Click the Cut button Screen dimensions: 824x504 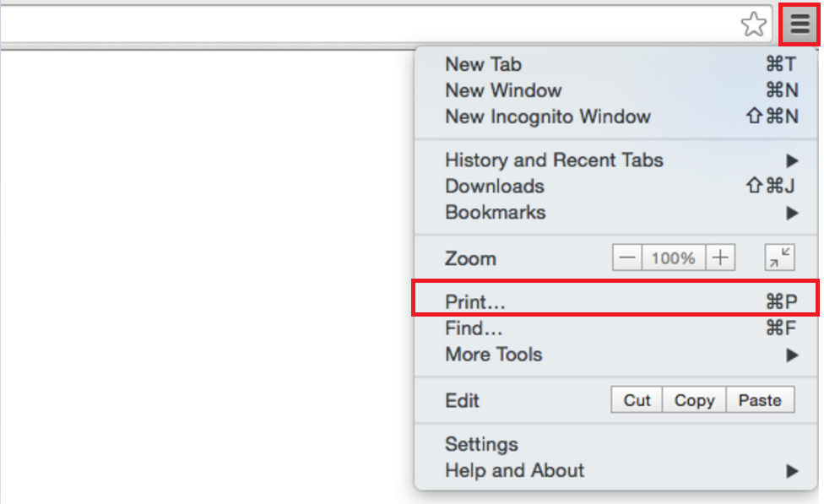point(636,400)
